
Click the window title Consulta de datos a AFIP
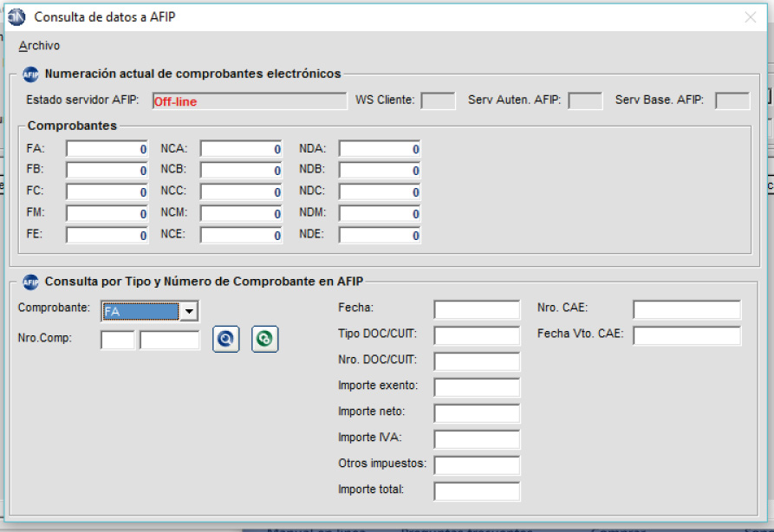point(105,17)
